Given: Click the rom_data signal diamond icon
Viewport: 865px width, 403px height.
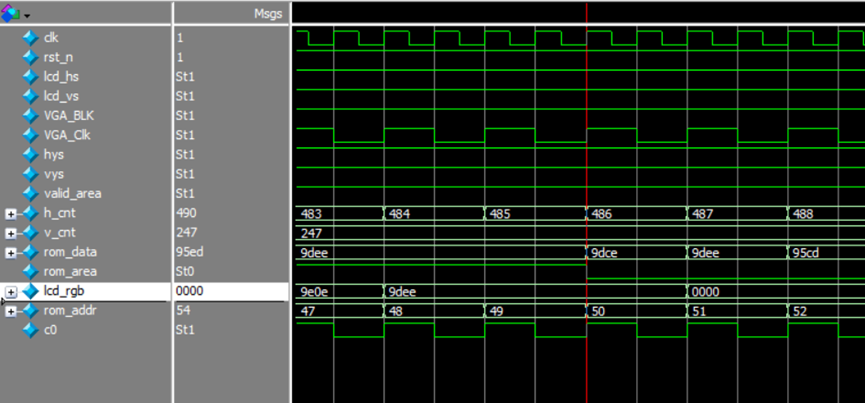Looking at the screenshot, I should (x=30, y=252).
